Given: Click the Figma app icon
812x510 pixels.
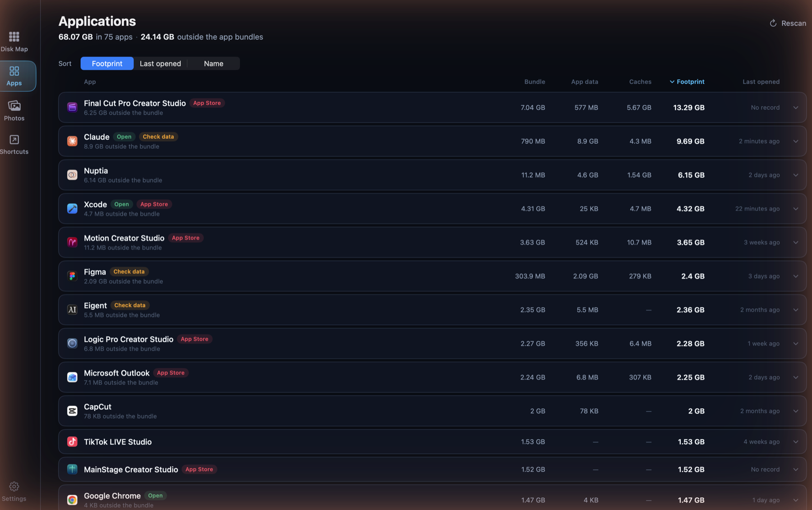Looking at the screenshot, I should 72,276.
